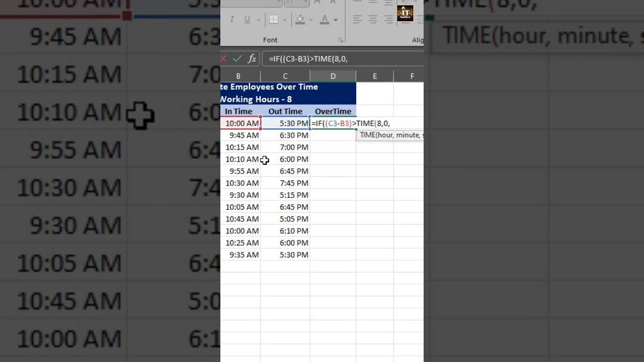Click the 'Employees Over Time' title cell
The image size is (644, 362).
pos(288,87)
